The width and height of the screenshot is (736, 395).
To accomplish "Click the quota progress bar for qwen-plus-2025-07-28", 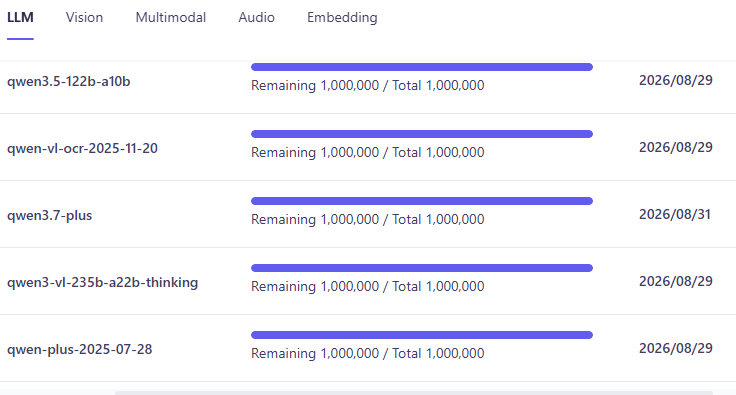I will pos(422,335).
